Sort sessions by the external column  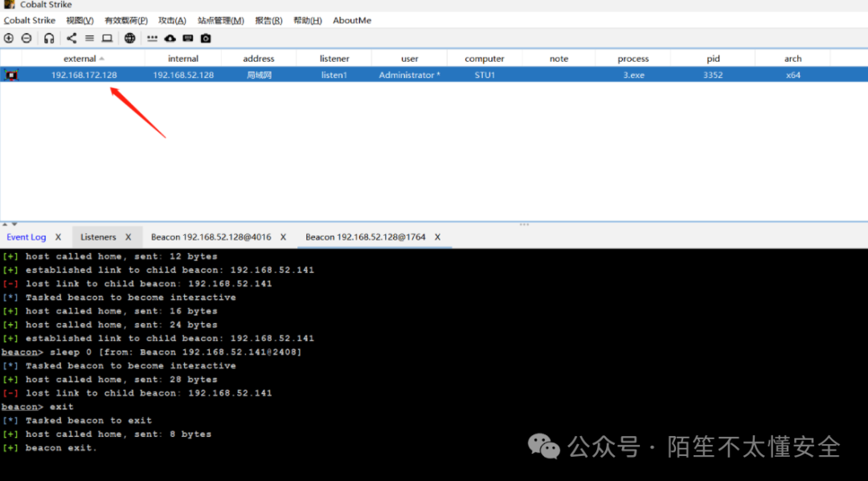[x=80, y=58]
